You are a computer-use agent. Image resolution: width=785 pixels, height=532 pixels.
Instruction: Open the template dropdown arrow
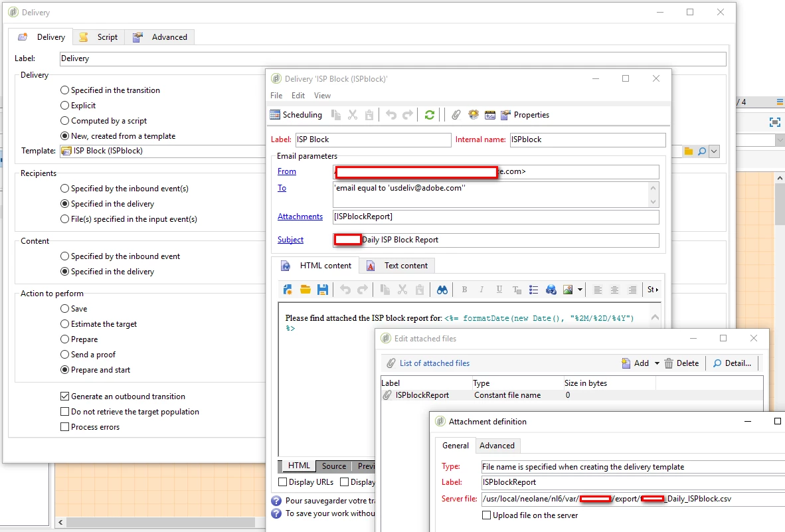pos(715,151)
